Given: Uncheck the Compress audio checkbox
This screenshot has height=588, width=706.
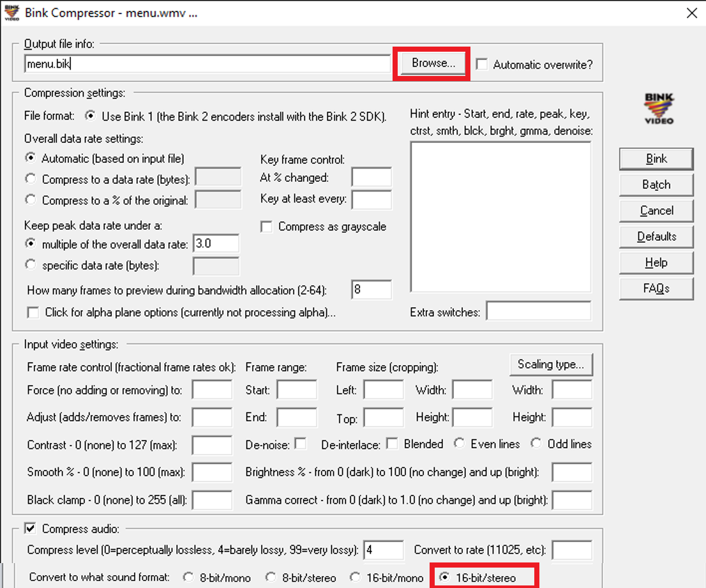Looking at the screenshot, I should coord(30,528).
